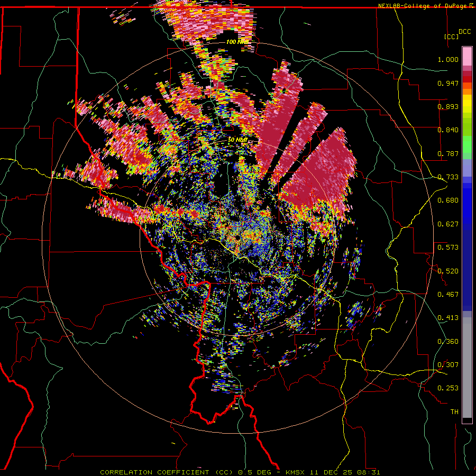Screen dimensions: 476x476
Task: Click the 0.360 legend value
Action: (448, 342)
